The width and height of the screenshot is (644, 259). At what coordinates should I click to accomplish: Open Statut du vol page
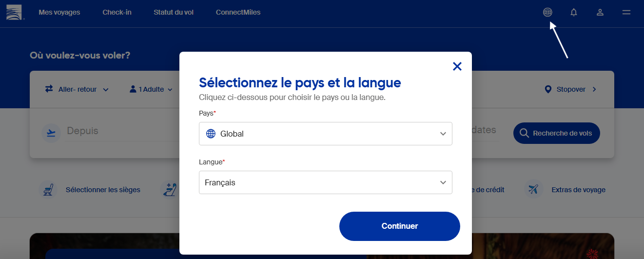[x=174, y=12]
